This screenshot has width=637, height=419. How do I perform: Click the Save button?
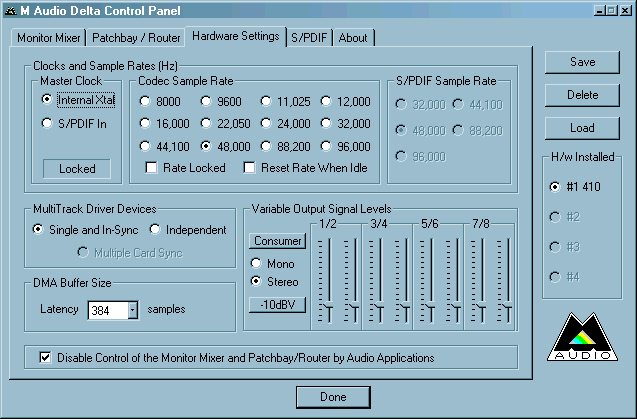coord(582,62)
